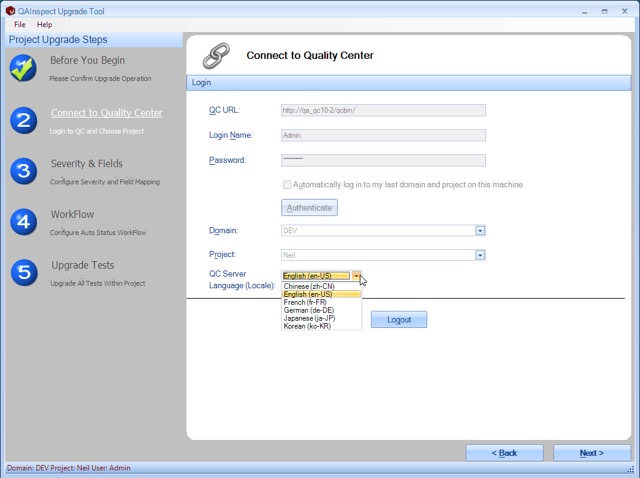640x478 pixels.
Task: Choose German (de-DE) language option
Action: coord(322,310)
